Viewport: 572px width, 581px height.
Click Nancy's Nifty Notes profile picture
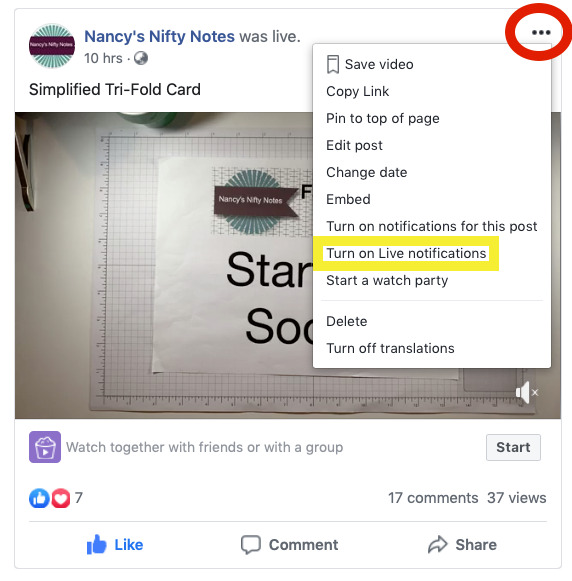(x=52, y=46)
